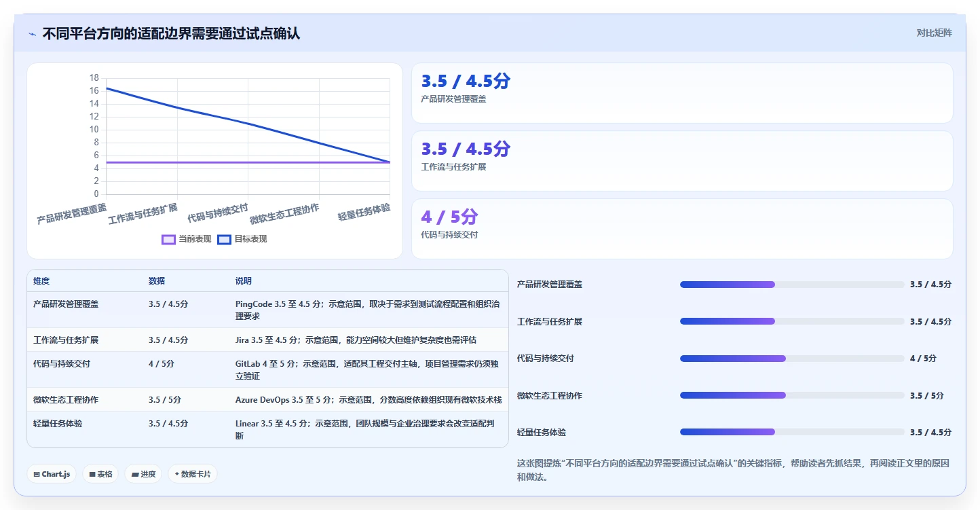The height and width of the screenshot is (510, 980).
Task: Click the Chart.js chip's small icon
Action: pyautogui.click(x=37, y=474)
